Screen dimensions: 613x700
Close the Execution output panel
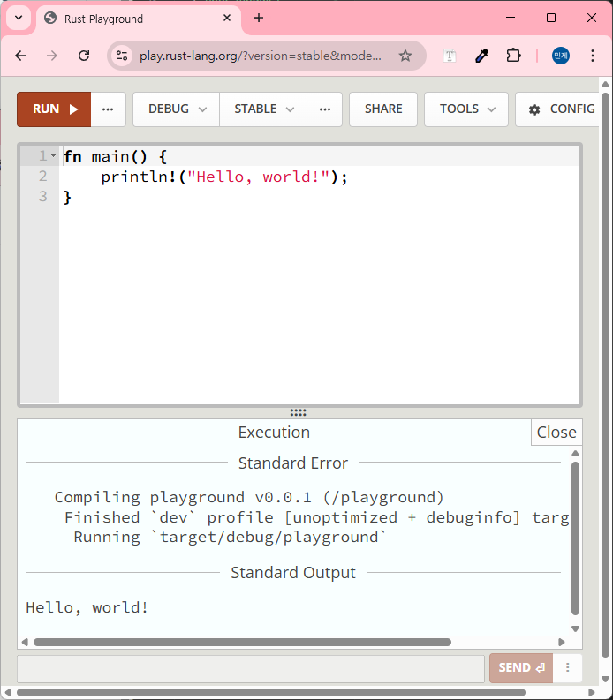coord(556,433)
